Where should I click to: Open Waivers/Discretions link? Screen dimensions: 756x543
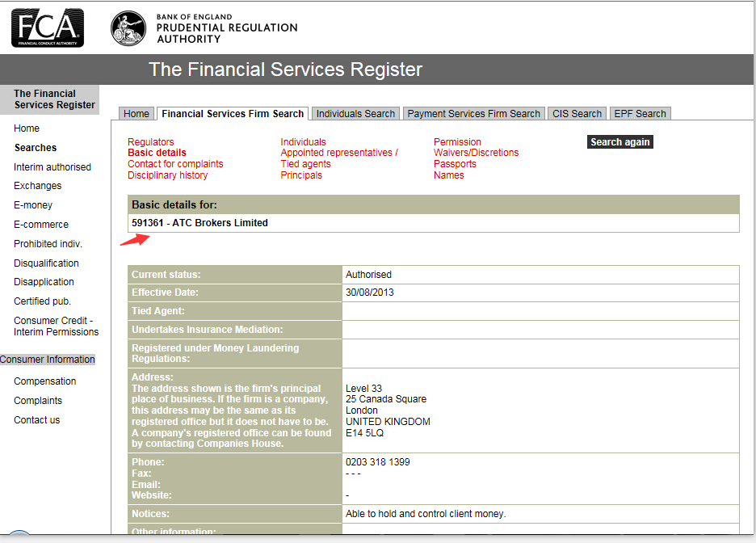click(476, 153)
